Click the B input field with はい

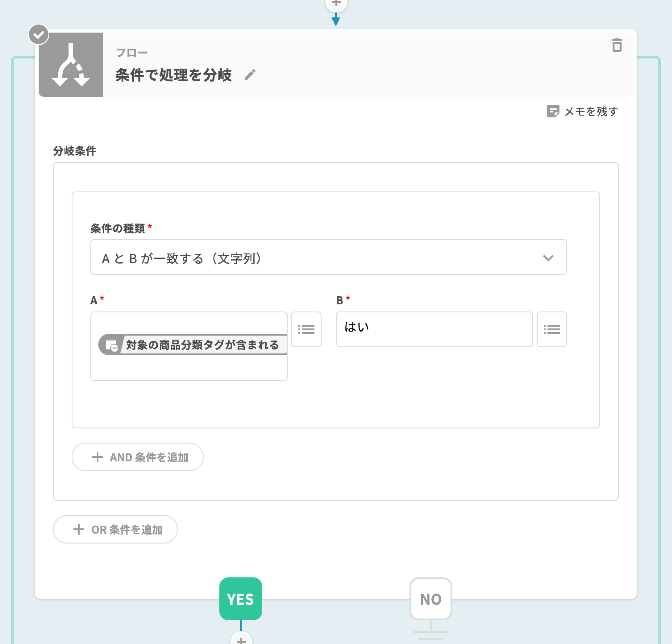[x=434, y=329]
